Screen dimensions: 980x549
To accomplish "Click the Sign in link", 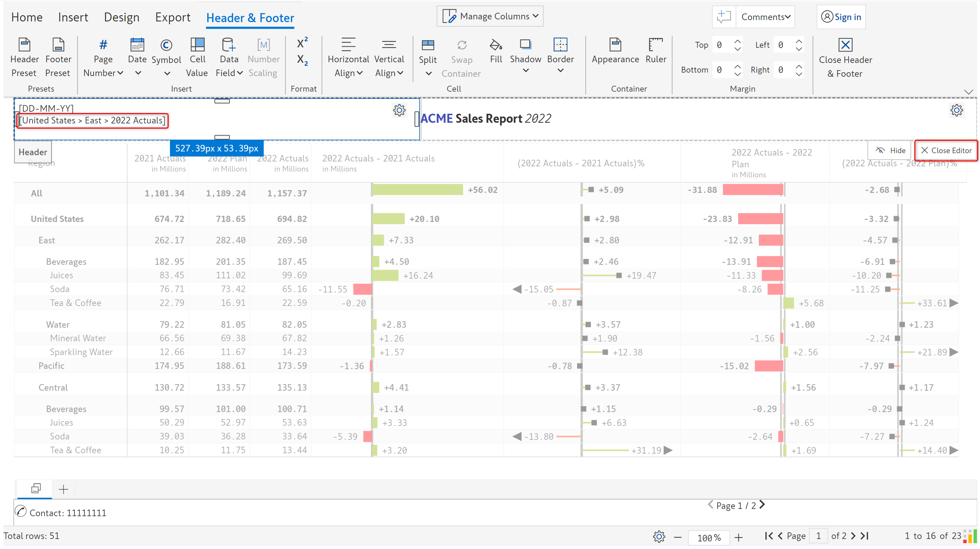I will 841,17.
